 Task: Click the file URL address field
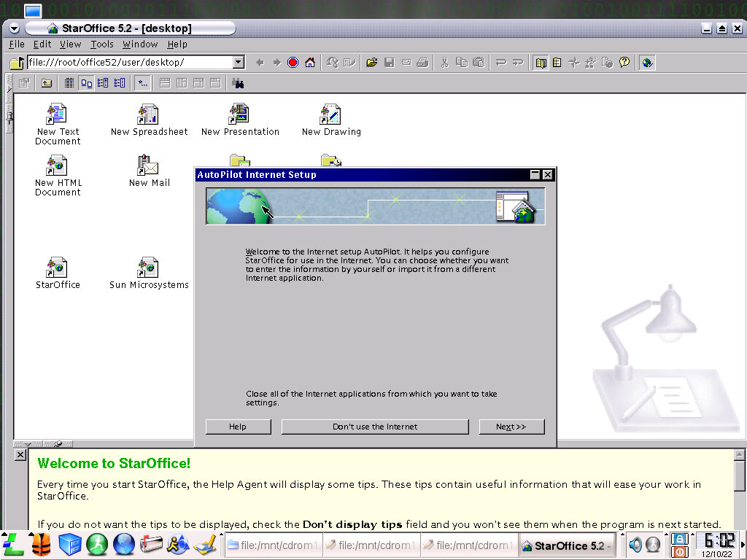[x=130, y=63]
